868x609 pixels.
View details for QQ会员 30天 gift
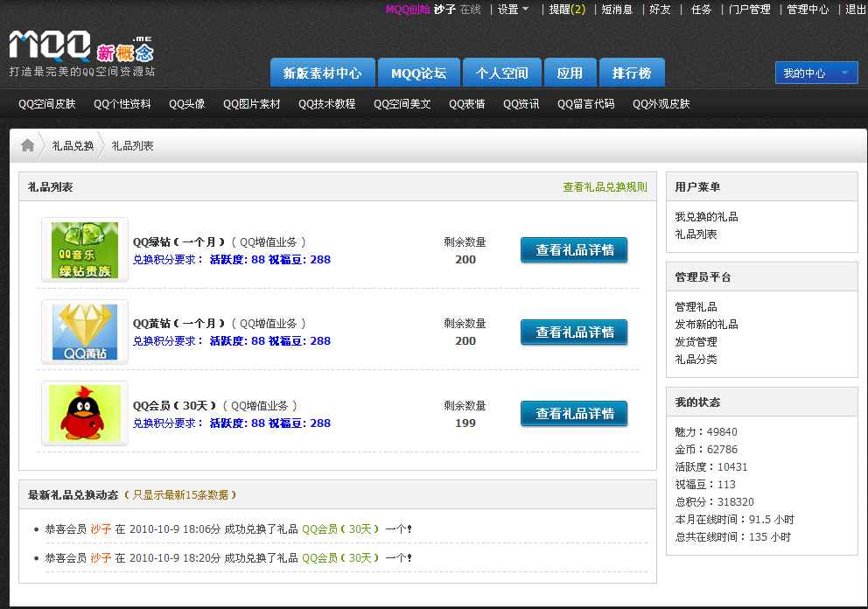[574, 414]
